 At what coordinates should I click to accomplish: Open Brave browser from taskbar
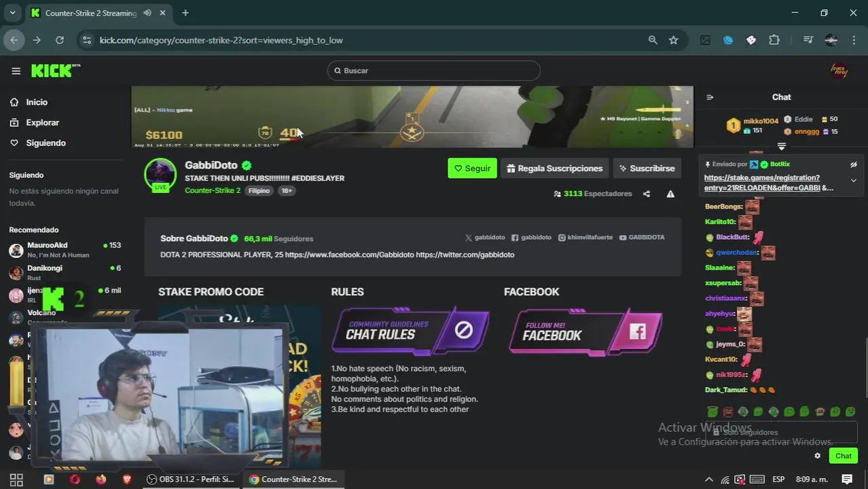127,479
